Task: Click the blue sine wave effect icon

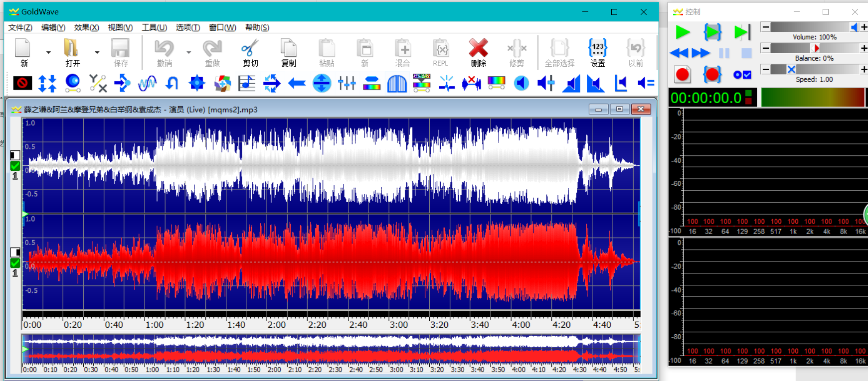Action: pos(147,83)
